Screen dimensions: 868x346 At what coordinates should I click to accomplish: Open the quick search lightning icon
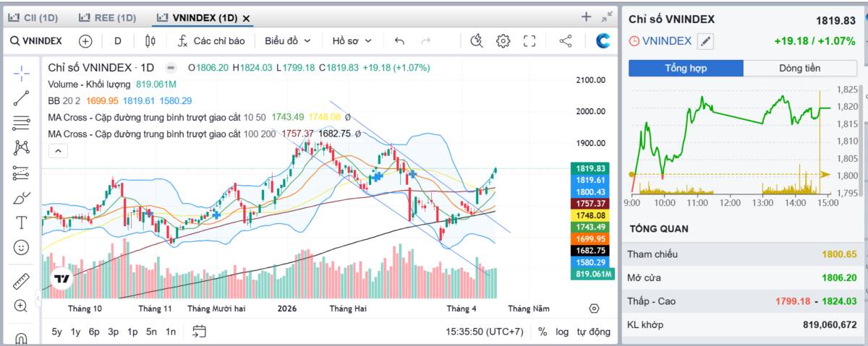point(476,41)
